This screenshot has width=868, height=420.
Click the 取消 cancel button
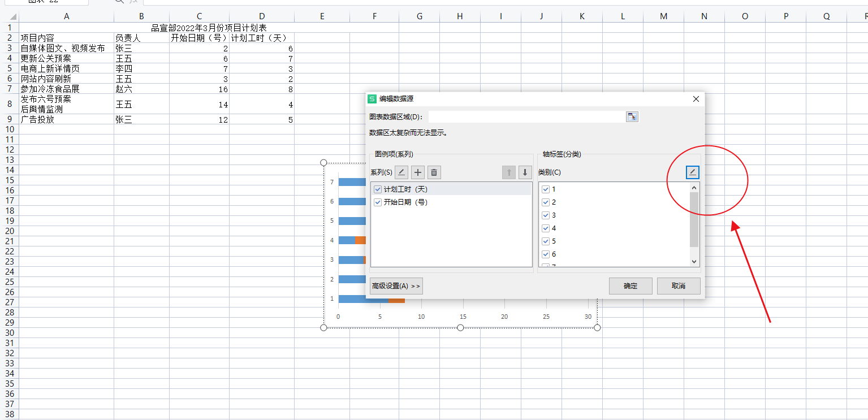(678, 286)
